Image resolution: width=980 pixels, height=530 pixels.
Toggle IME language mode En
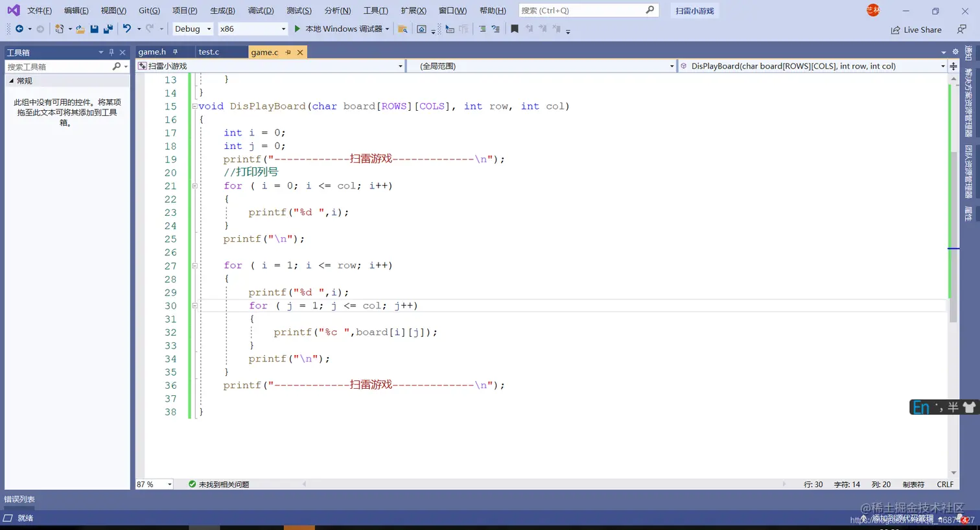pyautogui.click(x=921, y=407)
